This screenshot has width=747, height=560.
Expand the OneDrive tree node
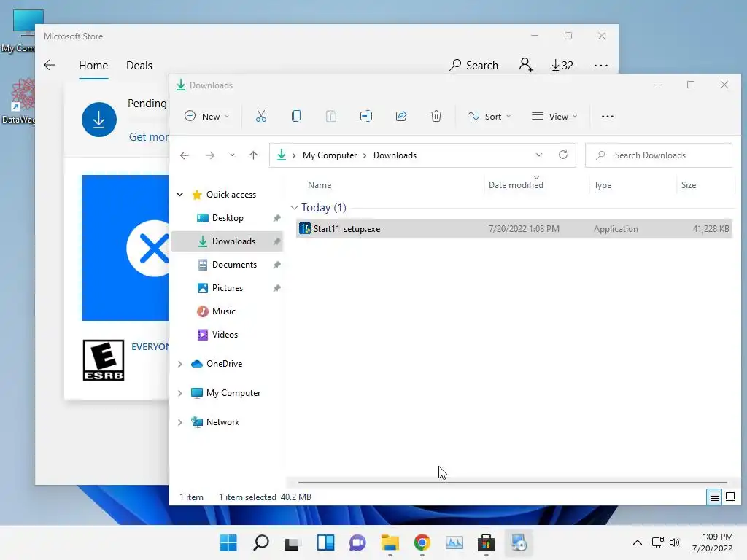[179, 364]
